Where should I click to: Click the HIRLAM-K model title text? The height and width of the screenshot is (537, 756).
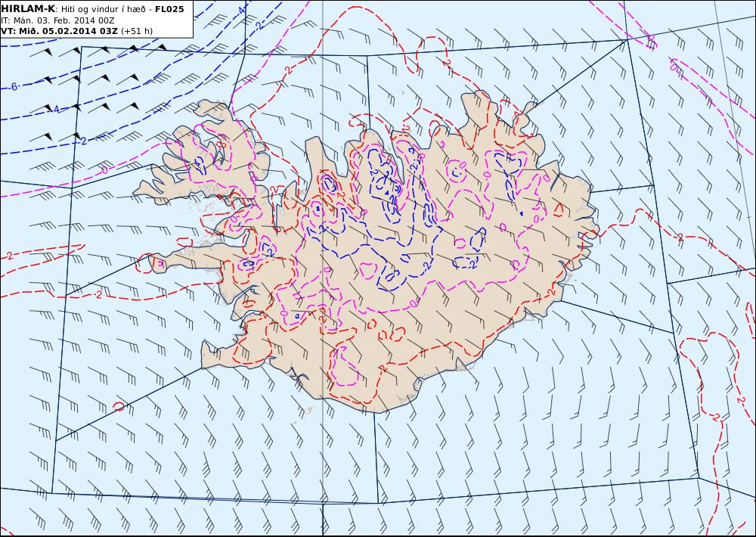(29, 9)
